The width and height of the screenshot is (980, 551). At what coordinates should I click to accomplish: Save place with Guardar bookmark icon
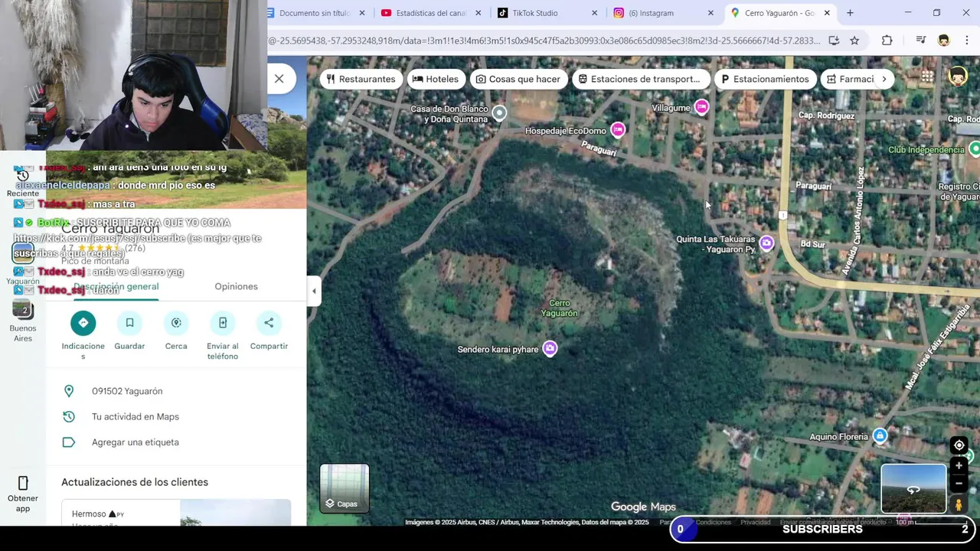[x=129, y=323]
